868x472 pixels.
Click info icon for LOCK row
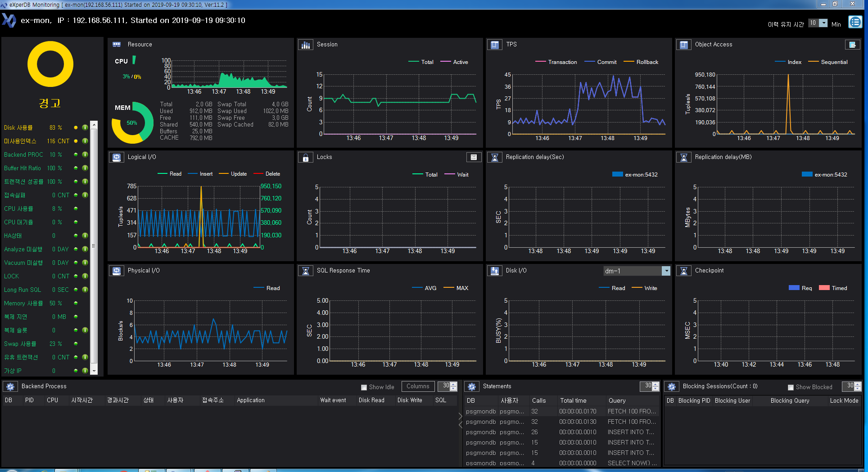click(85, 276)
